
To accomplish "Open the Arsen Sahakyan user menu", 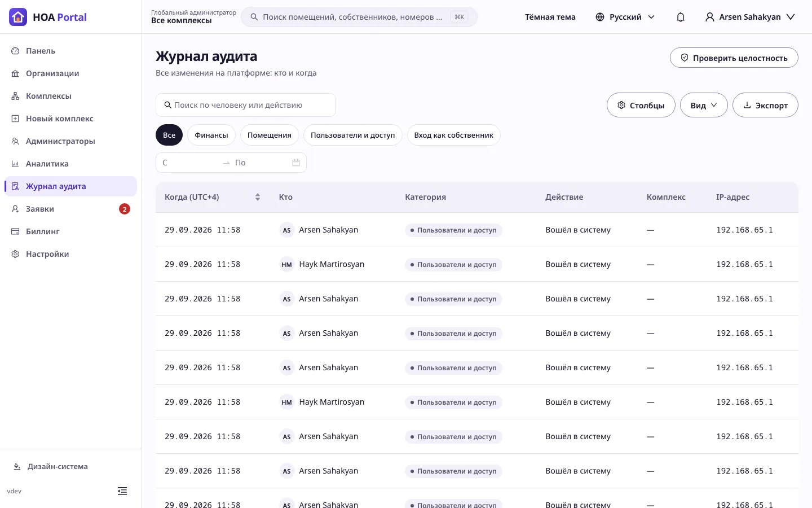I will click(x=750, y=17).
